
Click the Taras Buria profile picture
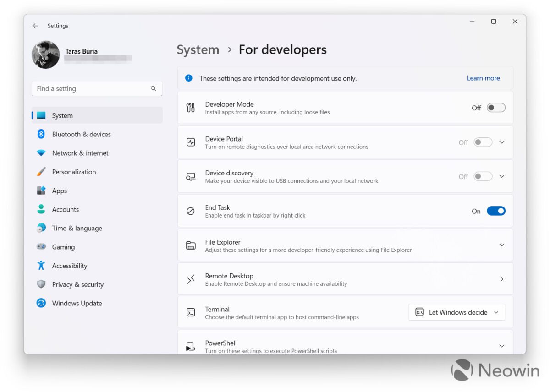(45, 54)
